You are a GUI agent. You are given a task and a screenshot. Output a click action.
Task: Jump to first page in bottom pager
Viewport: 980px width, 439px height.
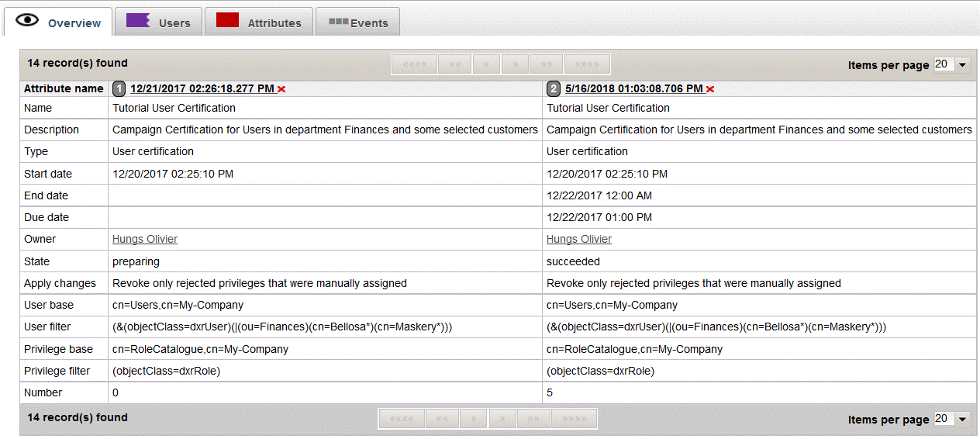coord(400,419)
